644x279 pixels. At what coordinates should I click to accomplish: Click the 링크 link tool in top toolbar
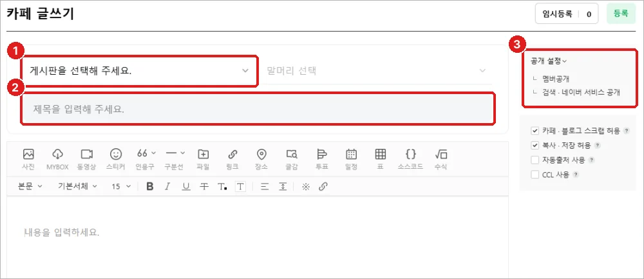[232, 159]
